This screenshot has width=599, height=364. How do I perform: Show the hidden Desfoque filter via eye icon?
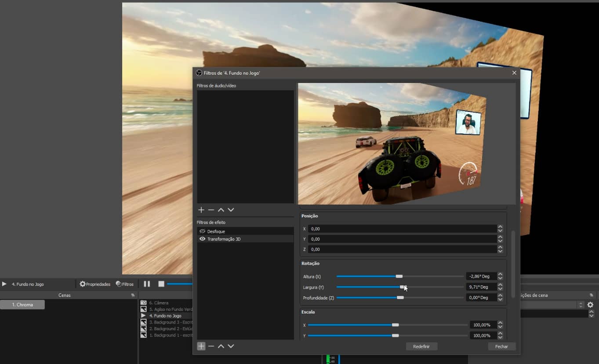[x=202, y=231]
